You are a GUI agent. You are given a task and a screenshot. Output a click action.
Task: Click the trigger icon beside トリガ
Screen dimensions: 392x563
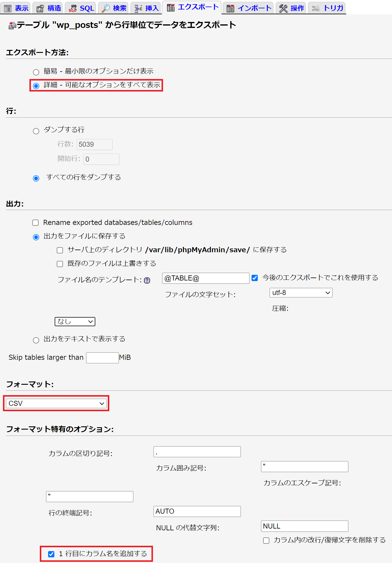point(316,8)
